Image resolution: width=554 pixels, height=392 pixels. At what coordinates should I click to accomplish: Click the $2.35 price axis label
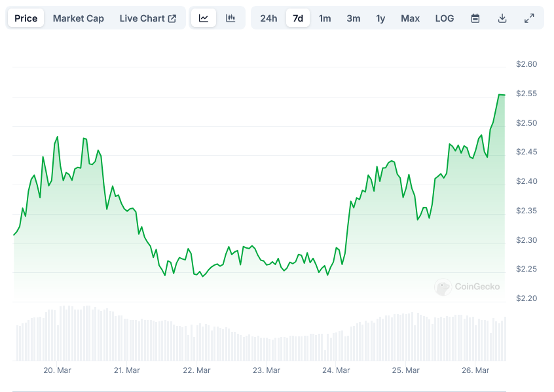(526, 211)
